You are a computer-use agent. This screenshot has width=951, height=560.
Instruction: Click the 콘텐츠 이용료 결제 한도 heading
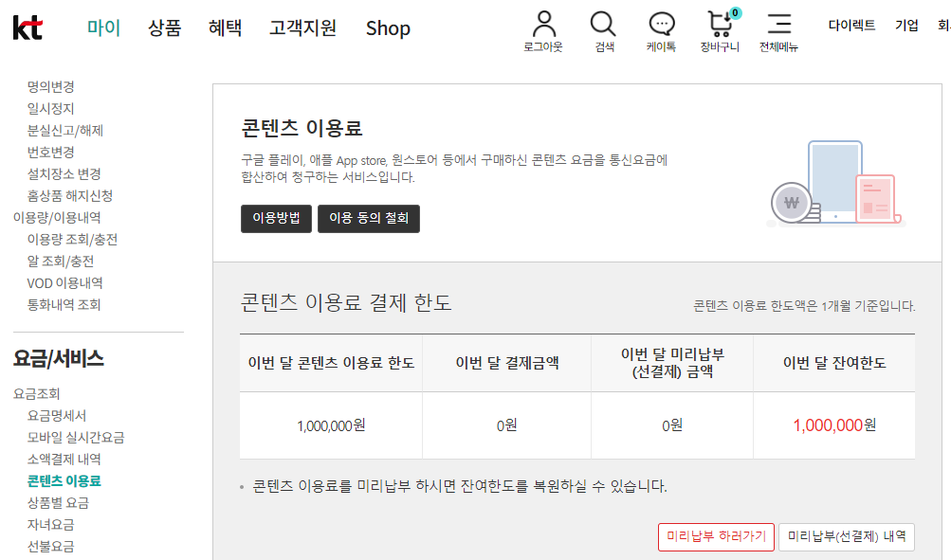coord(346,302)
